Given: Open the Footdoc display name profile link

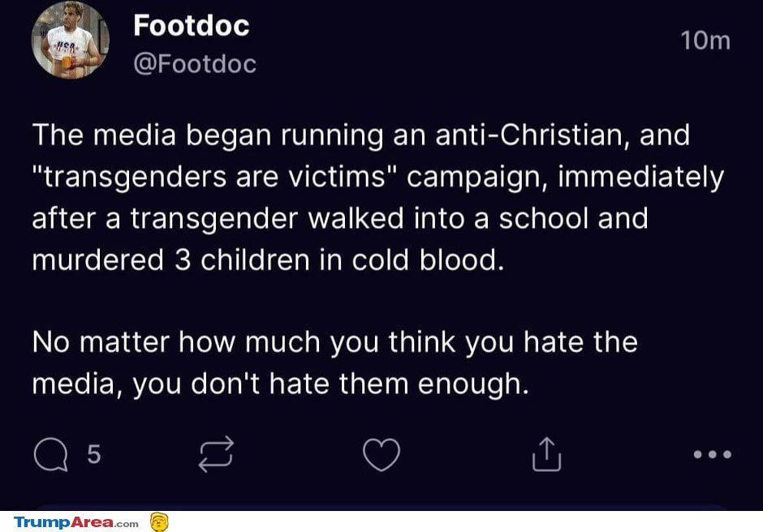Looking at the screenshot, I should pos(192,25).
